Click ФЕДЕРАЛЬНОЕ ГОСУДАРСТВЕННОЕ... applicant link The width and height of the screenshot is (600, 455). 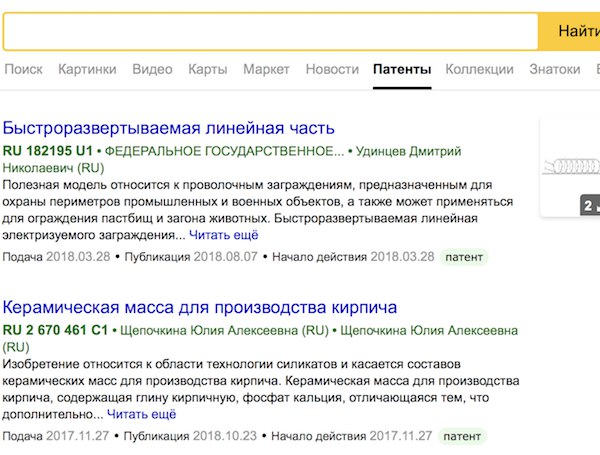[224, 151]
